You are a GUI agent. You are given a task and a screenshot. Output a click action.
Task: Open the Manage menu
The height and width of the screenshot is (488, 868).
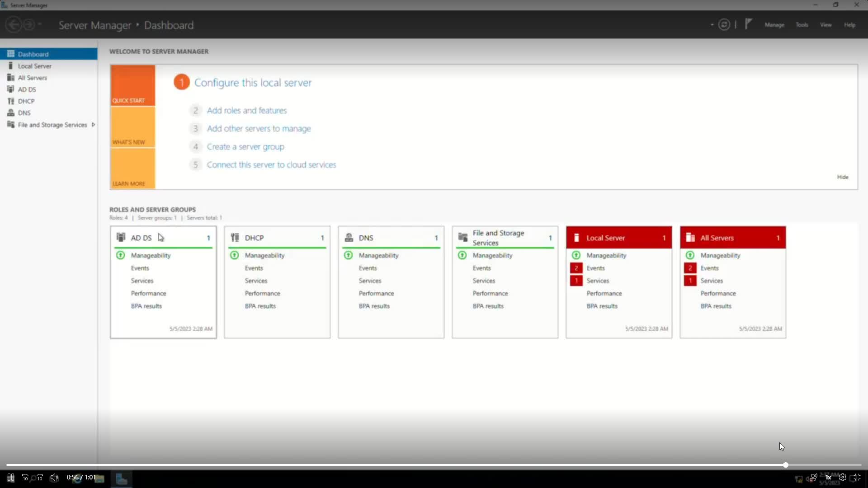[x=774, y=24]
